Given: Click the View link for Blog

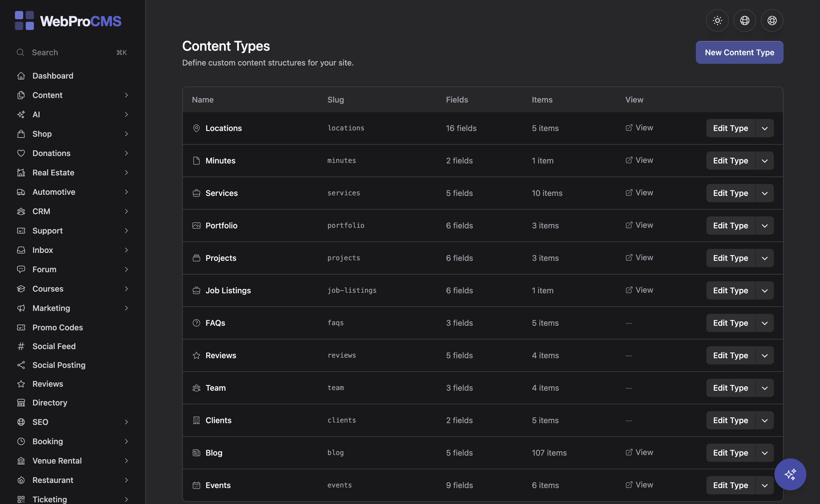Looking at the screenshot, I should [x=639, y=452].
